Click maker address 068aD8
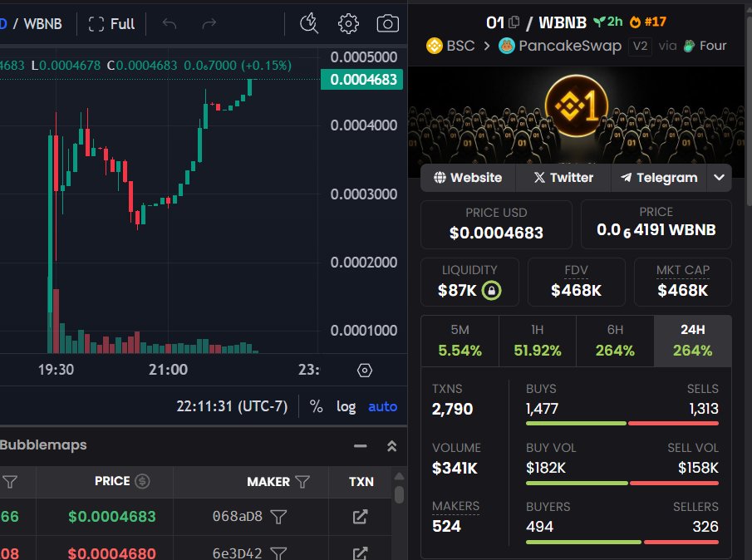This screenshot has height=560, width=752. 238,516
